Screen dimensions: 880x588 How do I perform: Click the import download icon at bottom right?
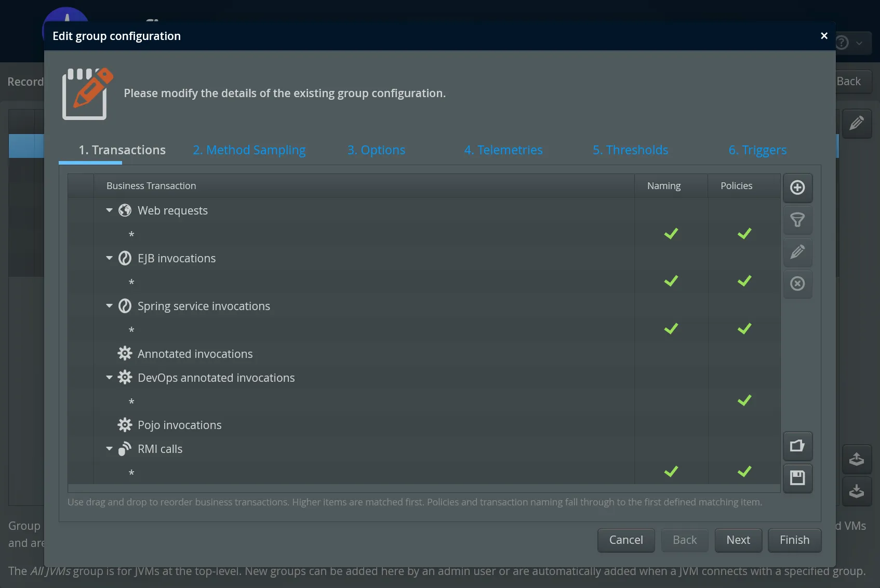(x=857, y=491)
